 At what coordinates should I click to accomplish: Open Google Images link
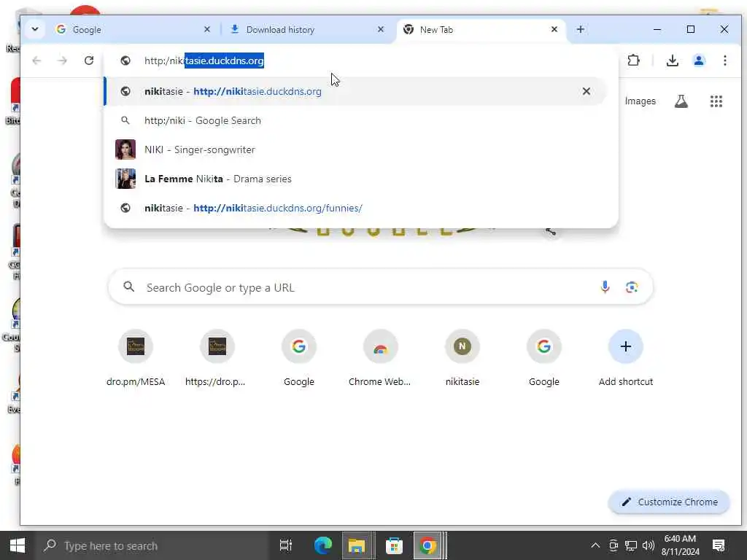[x=640, y=101]
